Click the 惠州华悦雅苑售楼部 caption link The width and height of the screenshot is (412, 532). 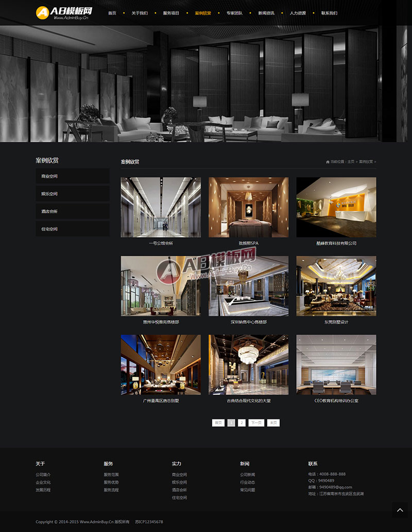pos(161,322)
